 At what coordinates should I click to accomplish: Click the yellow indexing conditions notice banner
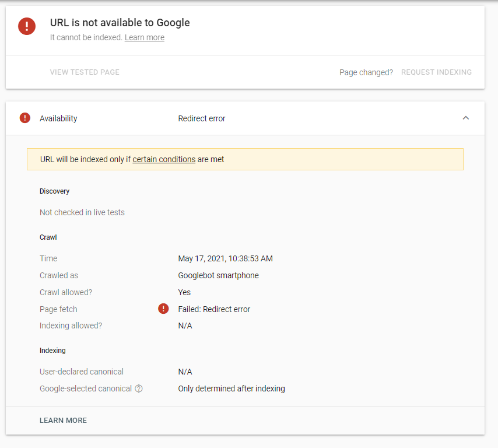[x=327, y=159]
